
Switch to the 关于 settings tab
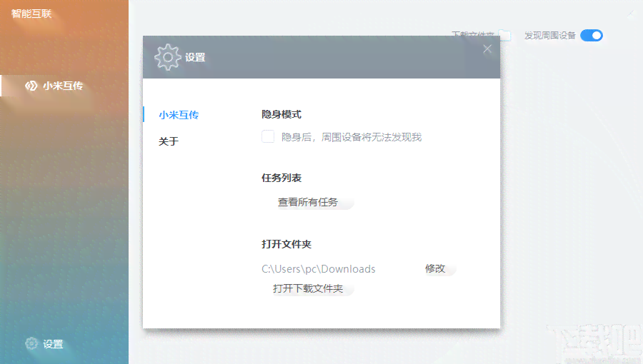(x=169, y=141)
